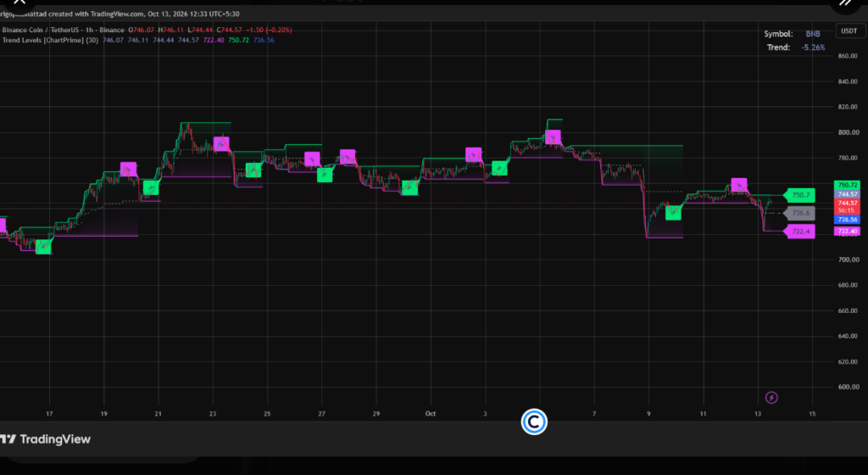Click the indicator's green 750.72 value
The width and height of the screenshot is (868, 475).
pos(238,40)
